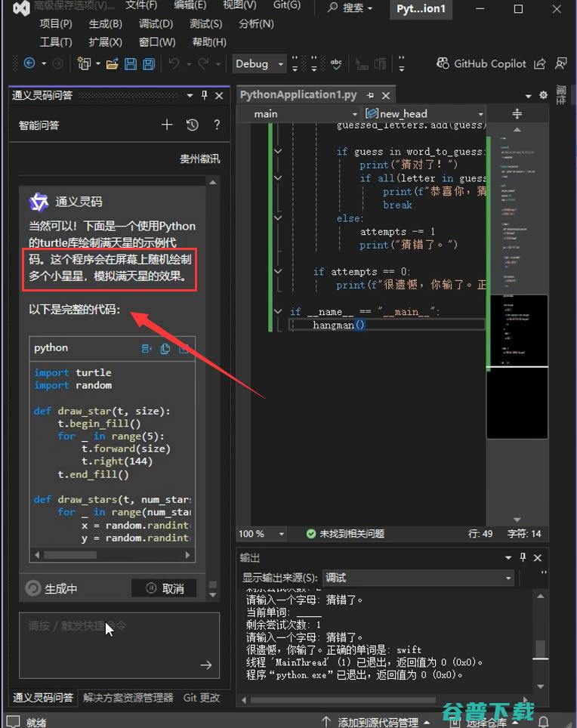Start a new chat with plus icon
577x728 pixels.
[x=167, y=125]
